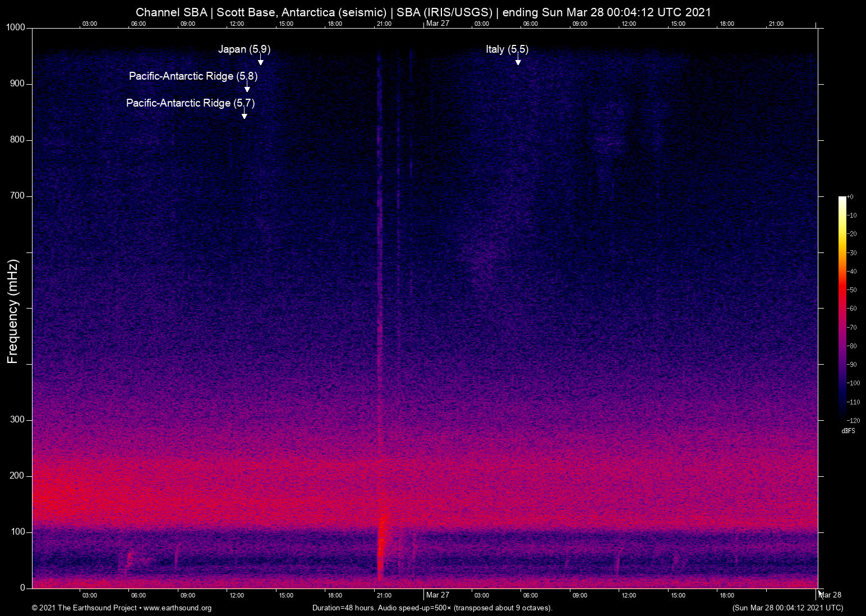Click the arrow marker under Italy (5.5)
Image resolution: width=866 pixels, height=616 pixels.
(x=518, y=61)
